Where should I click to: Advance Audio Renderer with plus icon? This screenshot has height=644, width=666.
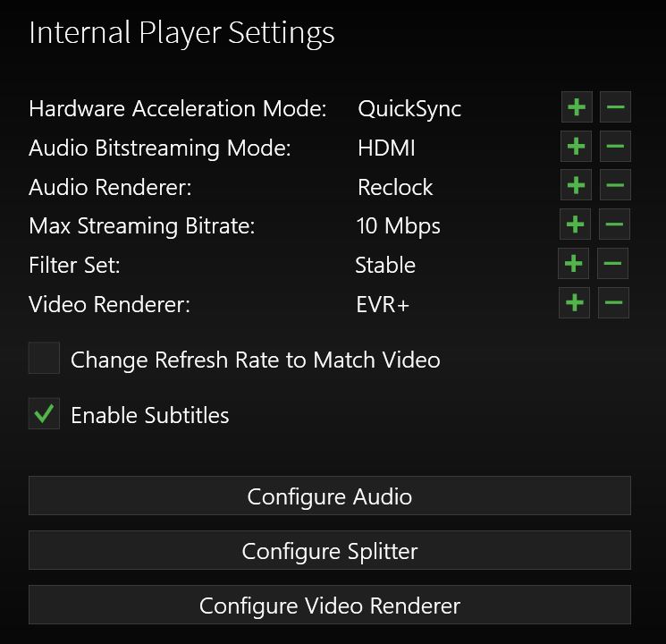[577, 186]
